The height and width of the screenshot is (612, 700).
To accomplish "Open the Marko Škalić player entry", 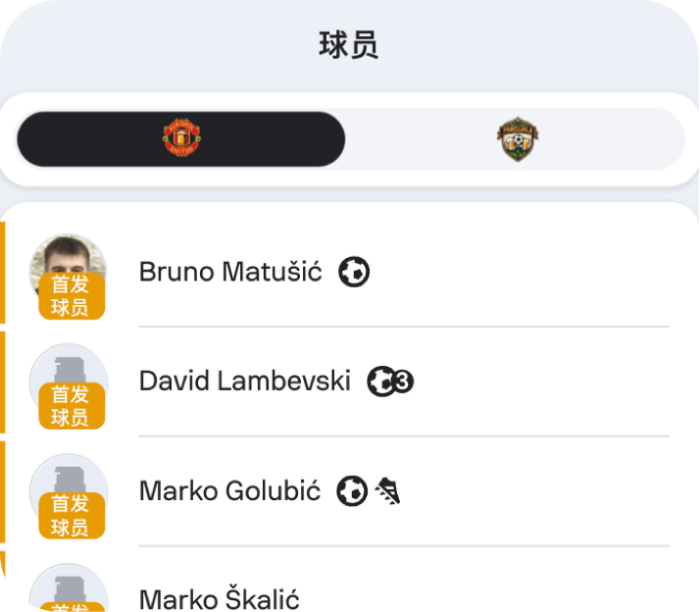I will (x=219, y=599).
